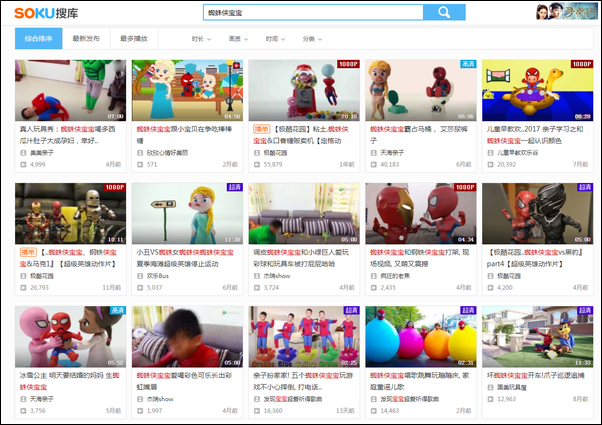
Task: Open the 欢乐Bus channel link
Action: (x=158, y=276)
